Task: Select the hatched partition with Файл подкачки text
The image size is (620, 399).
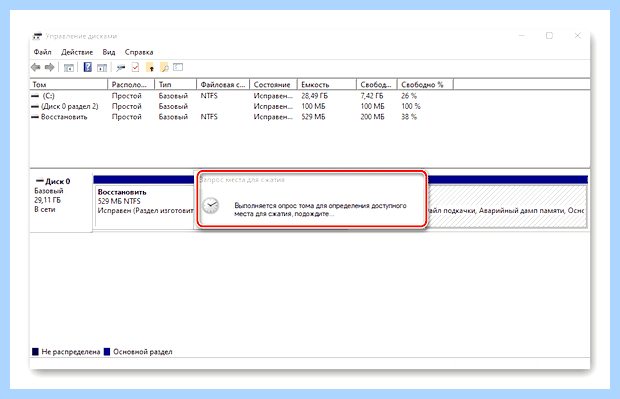Action: pos(507,206)
